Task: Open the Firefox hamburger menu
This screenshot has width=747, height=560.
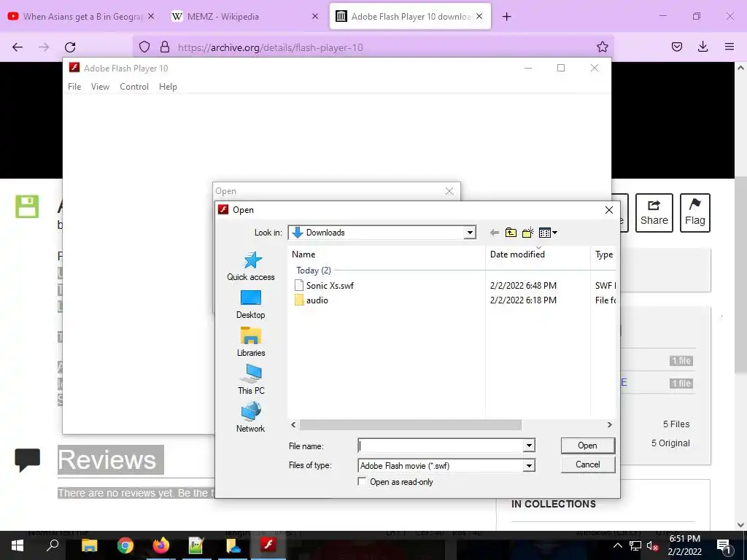Action: coord(729,47)
